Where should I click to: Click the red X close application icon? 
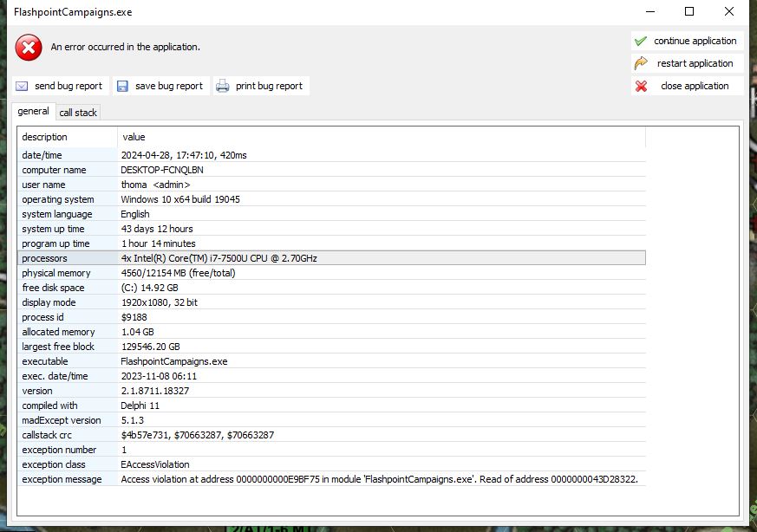point(641,87)
